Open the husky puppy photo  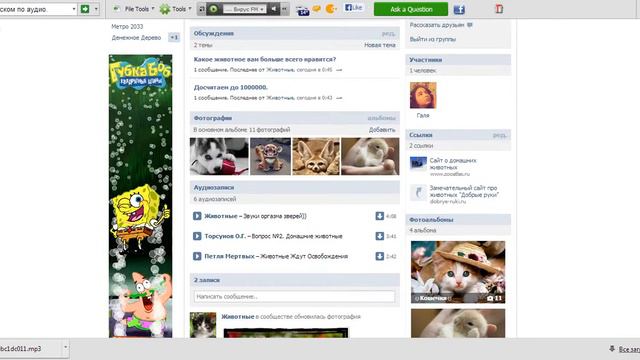coord(219,156)
